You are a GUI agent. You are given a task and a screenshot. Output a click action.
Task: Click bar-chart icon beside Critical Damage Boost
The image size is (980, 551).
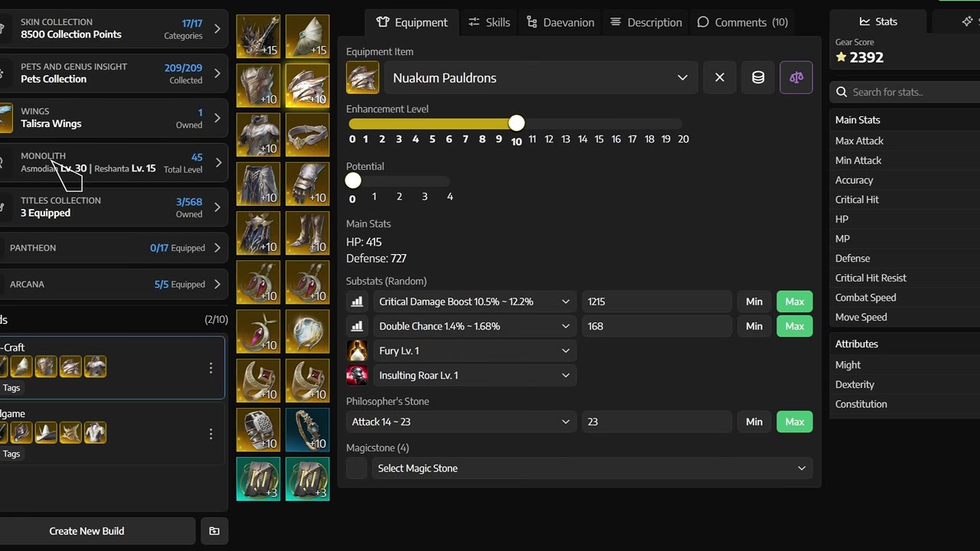click(357, 302)
